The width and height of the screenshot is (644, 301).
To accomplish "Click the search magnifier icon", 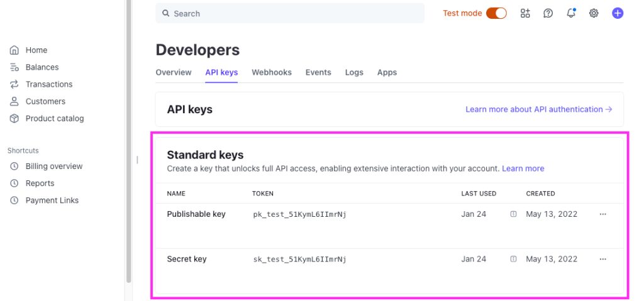I will (165, 13).
